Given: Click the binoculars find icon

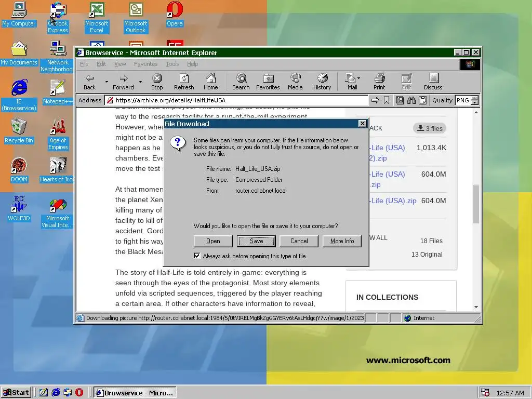Looking at the screenshot, I should [411, 100].
